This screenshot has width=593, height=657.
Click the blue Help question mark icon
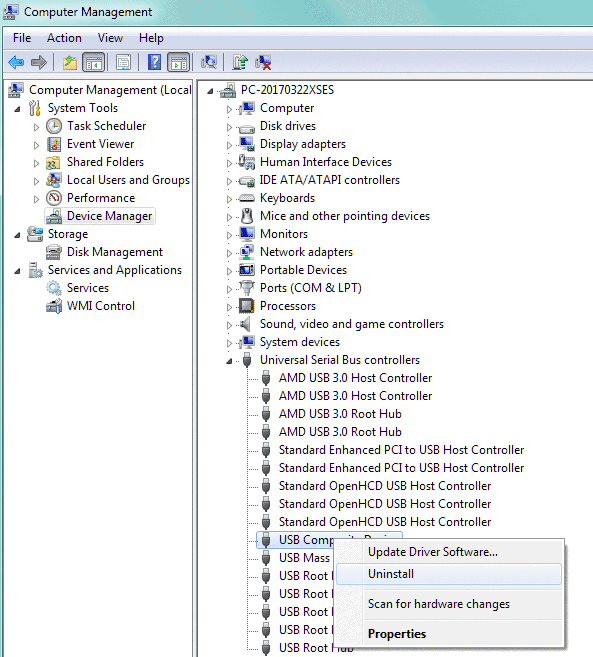coord(154,62)
